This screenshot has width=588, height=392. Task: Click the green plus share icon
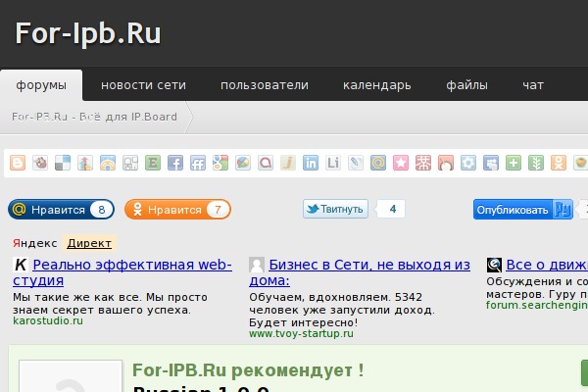[514, 164]
